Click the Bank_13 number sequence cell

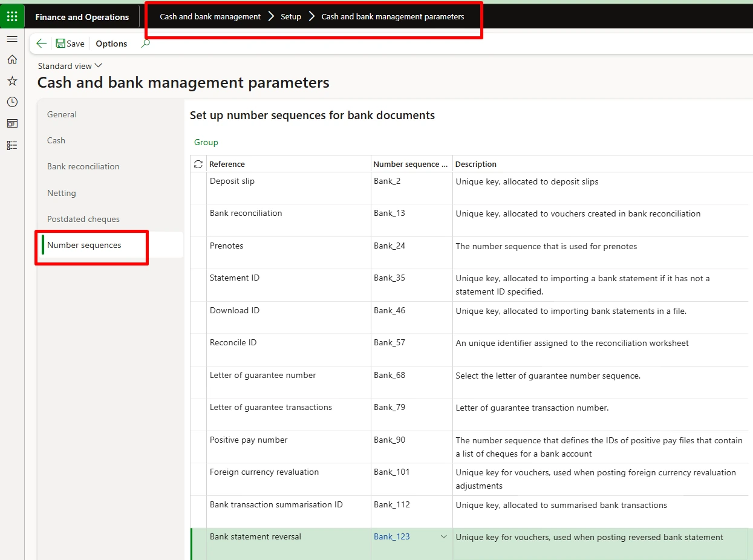[x=411, y=220]
